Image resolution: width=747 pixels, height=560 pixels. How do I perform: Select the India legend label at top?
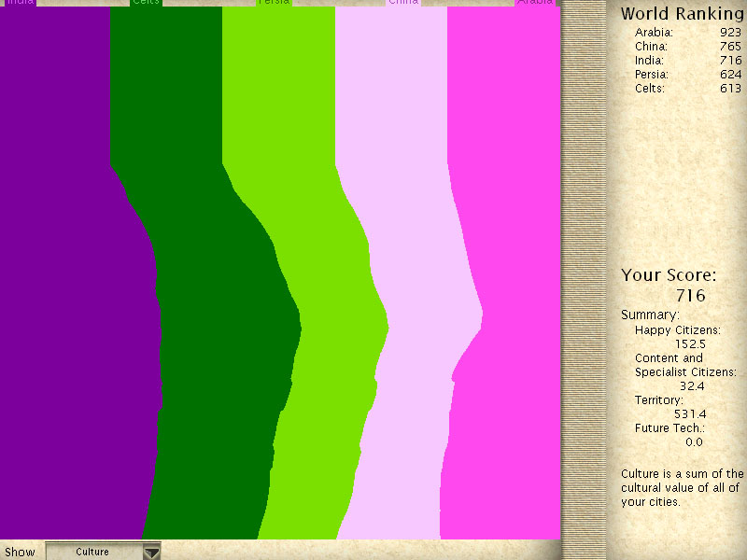coord(21,3)
